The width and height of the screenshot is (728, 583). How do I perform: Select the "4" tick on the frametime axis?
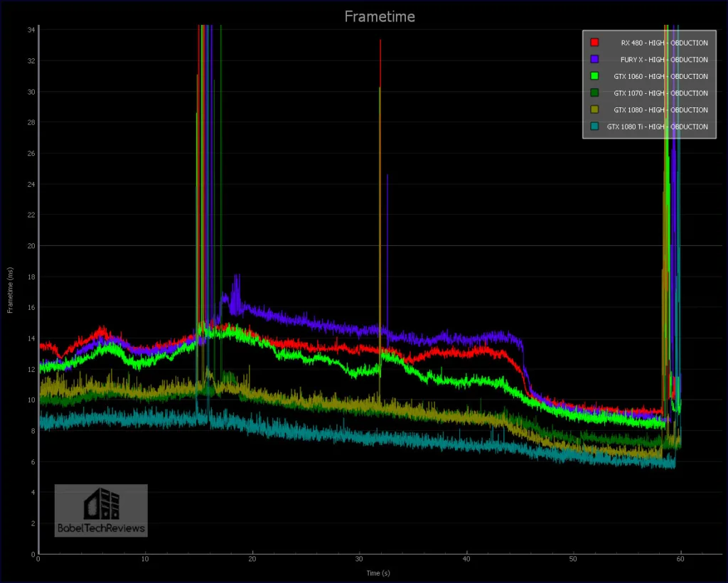click(x=33, y=493)
